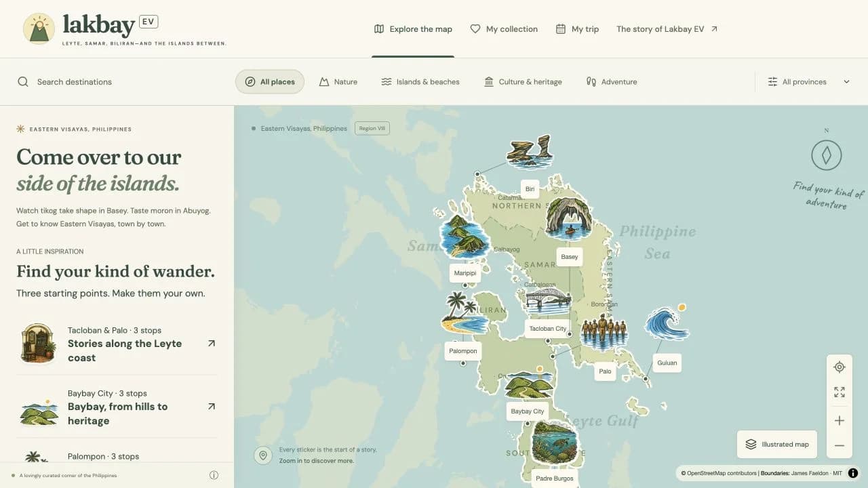The height and width of the screenshot is (488, 868).
Task: Filter places by Nature
Action: [338, 82]
